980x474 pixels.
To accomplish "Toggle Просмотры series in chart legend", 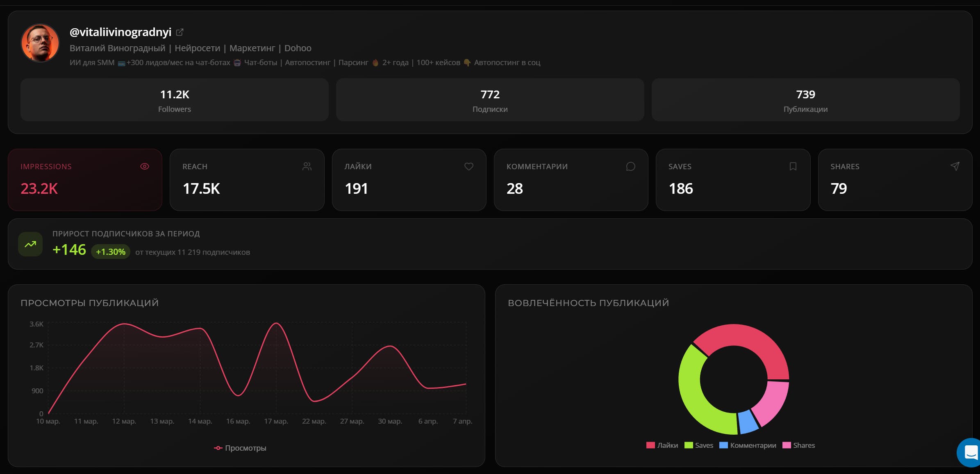I will tap(240, 448).
